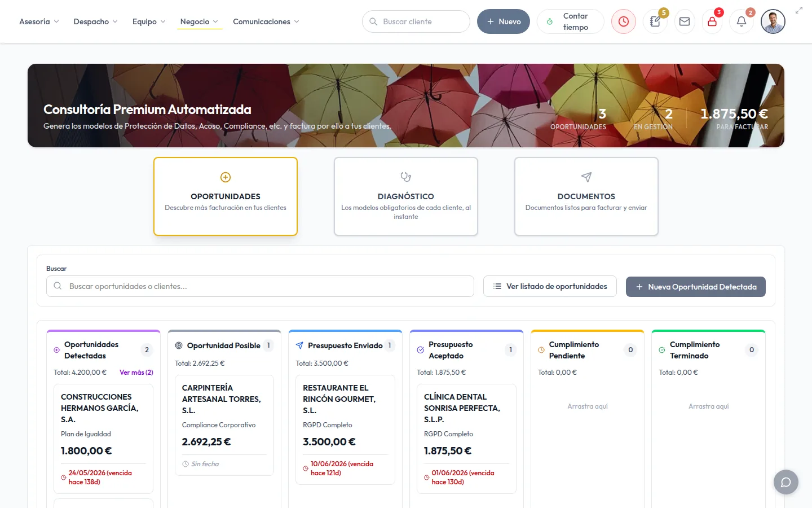Expand the Comunicaciones menu

(266, 21)
